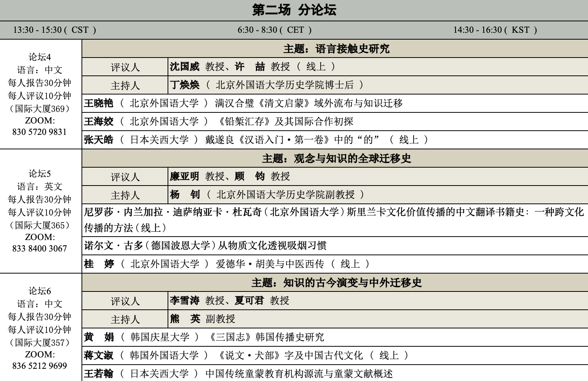588x381 pixels.
Task: Click the 13:30 - 15:30 (CST) time
Action: pos(54,30)
